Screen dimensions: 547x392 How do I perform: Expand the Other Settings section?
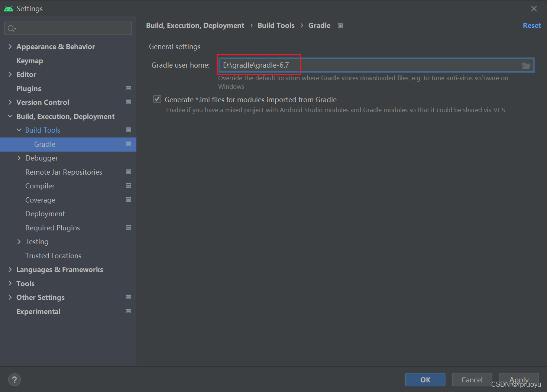pyautogui.click(x=10, y=297)
